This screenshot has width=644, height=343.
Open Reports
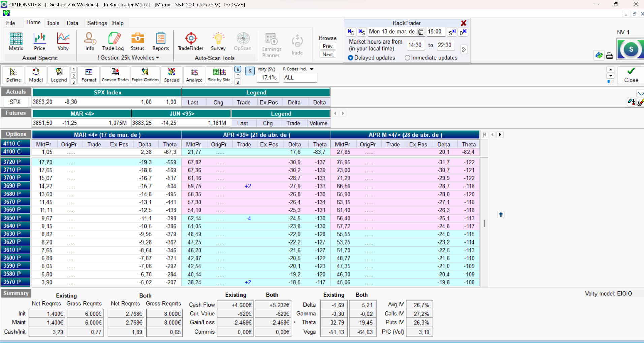161,41
